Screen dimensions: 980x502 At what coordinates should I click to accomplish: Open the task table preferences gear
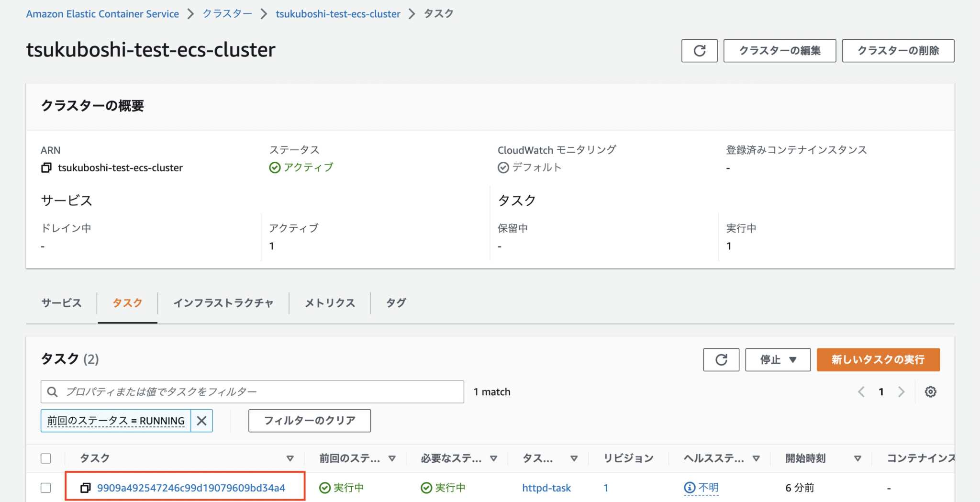pyautogui.click(x=931, y=391)
